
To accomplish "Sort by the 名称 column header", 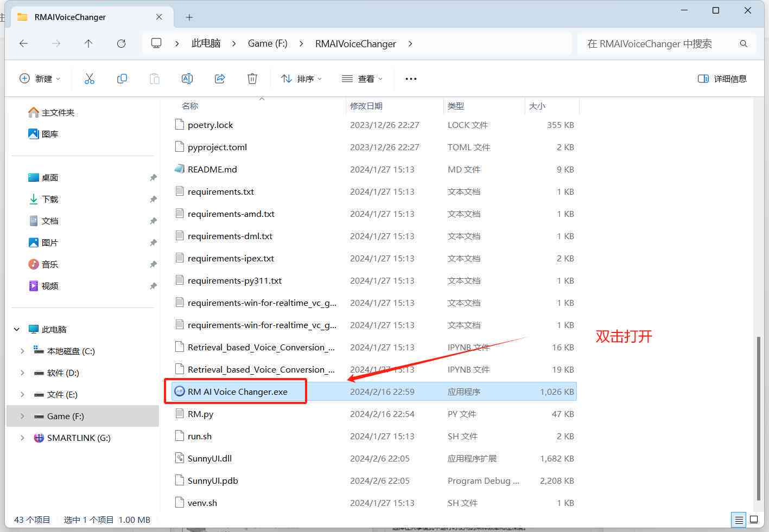I will 190,106.
